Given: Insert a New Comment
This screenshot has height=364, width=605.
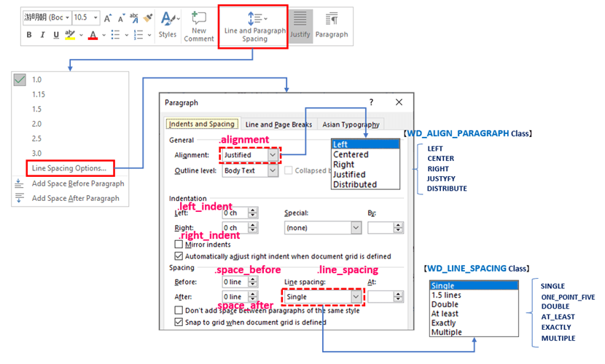Looking at the screenshot, I should coord(199,26).
